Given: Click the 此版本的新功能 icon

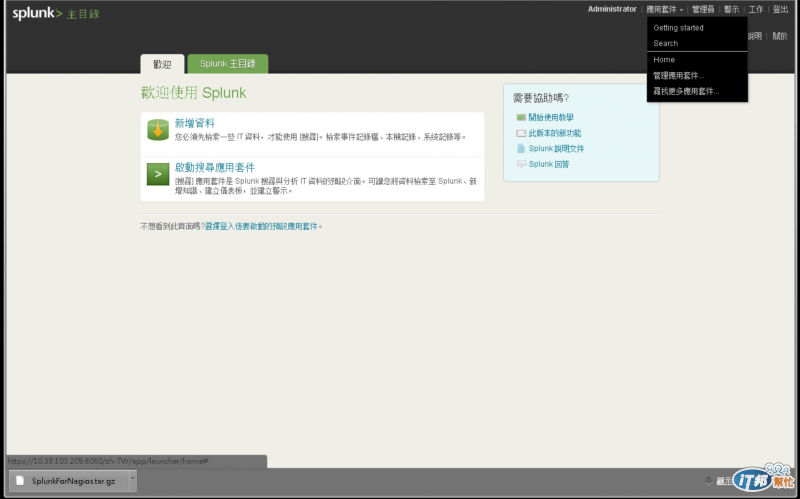Looking at the screenshot, I should 521,133.
